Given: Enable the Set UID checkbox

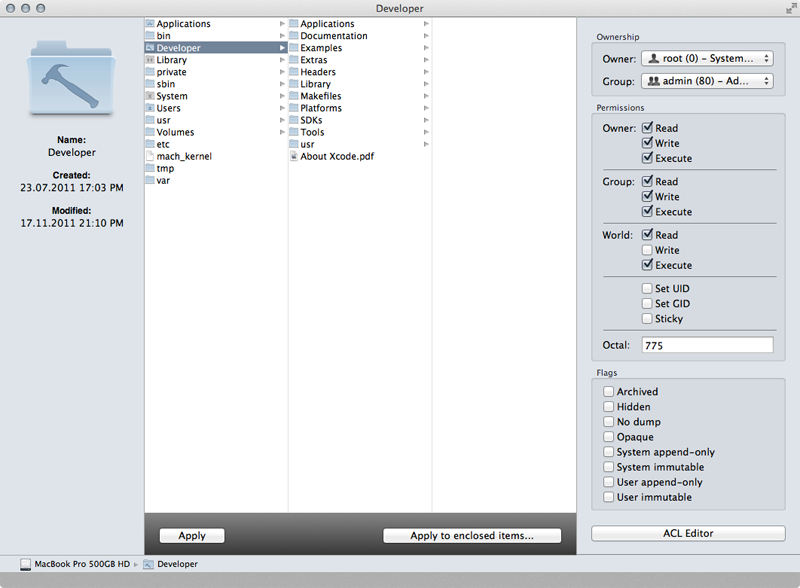Looking at the screenshot, I should pyautogui.click(x=647, y=288).
